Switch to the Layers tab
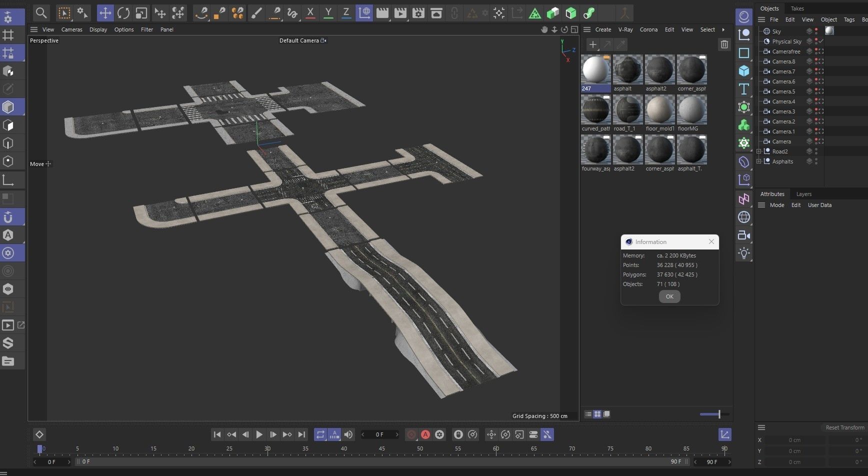The height and width of the screenshot is (476, 868). point(804,194)
